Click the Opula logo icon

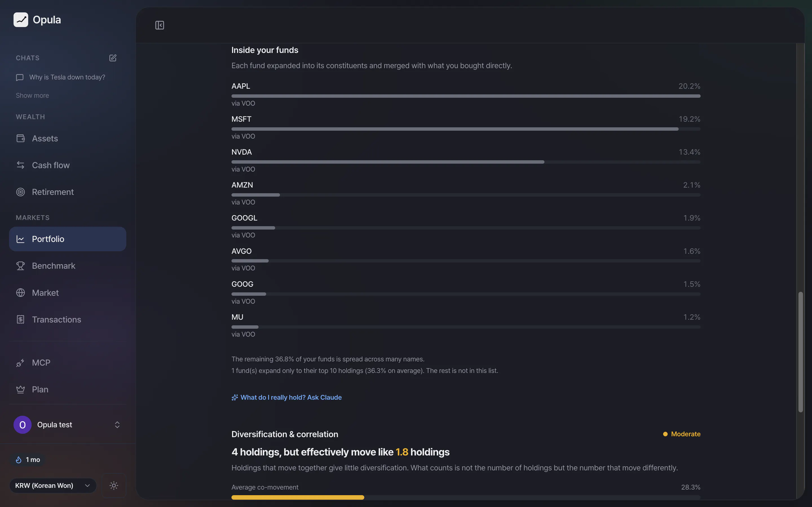[21, 20]
